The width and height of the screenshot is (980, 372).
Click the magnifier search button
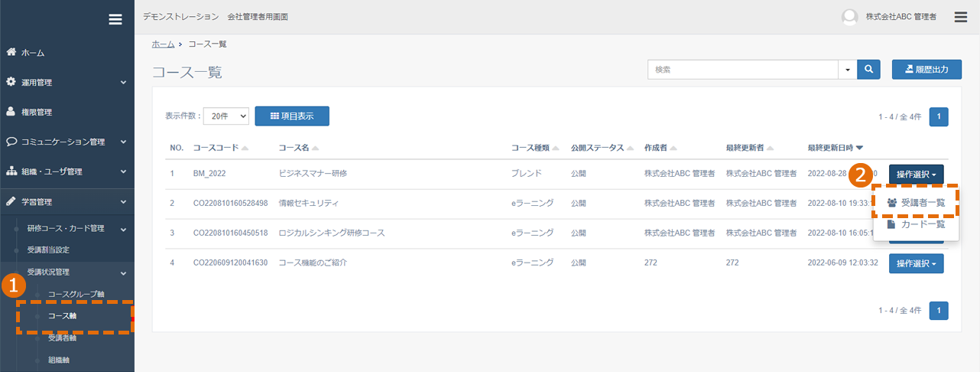[869, 70]
